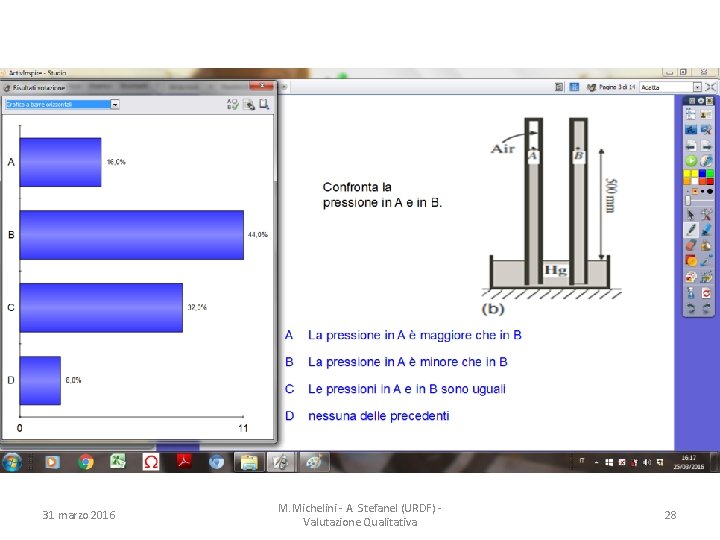The width and height of the screenshot is (720, 540).
Task: Select the arrow Select tool in toolbox
Action: [x=691, y=214]
